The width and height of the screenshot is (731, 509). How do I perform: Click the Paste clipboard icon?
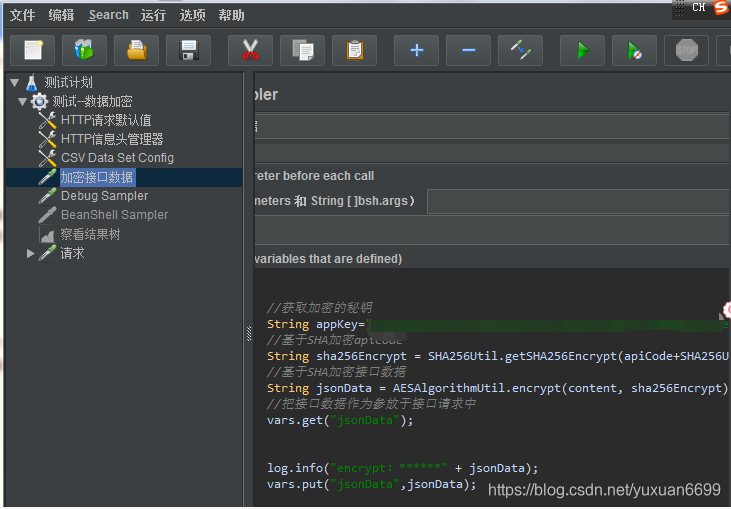coord(355,50)
